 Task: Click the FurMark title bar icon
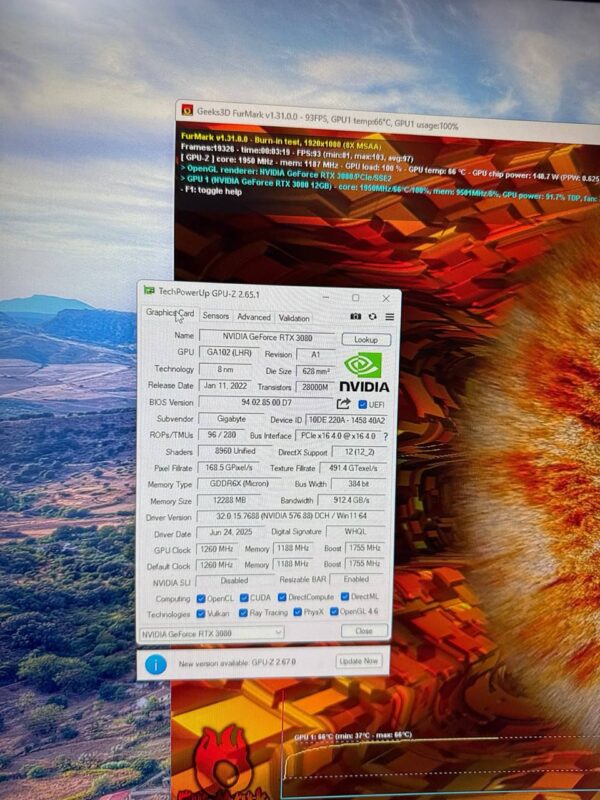coord(187,110)
